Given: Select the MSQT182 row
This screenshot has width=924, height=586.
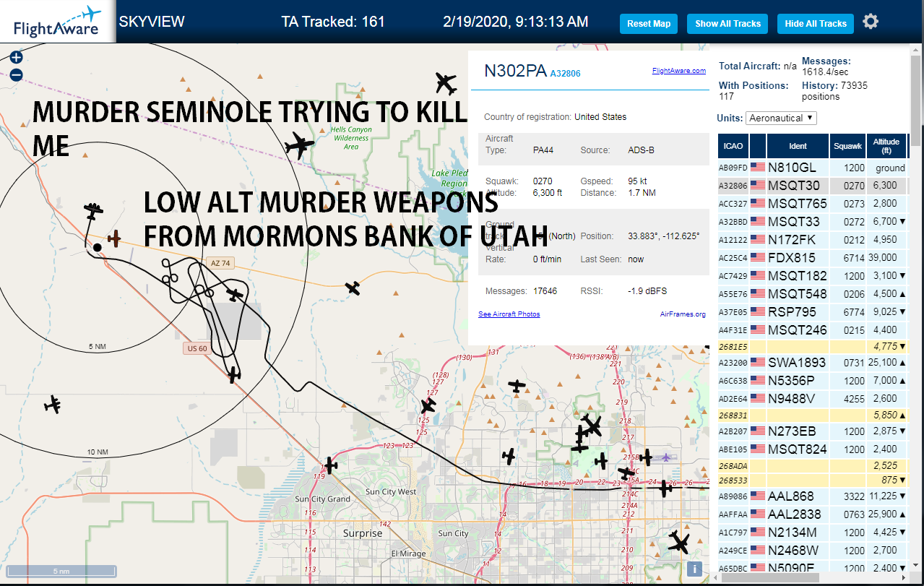Looking at the screenshot, I should tap(812, 276).
